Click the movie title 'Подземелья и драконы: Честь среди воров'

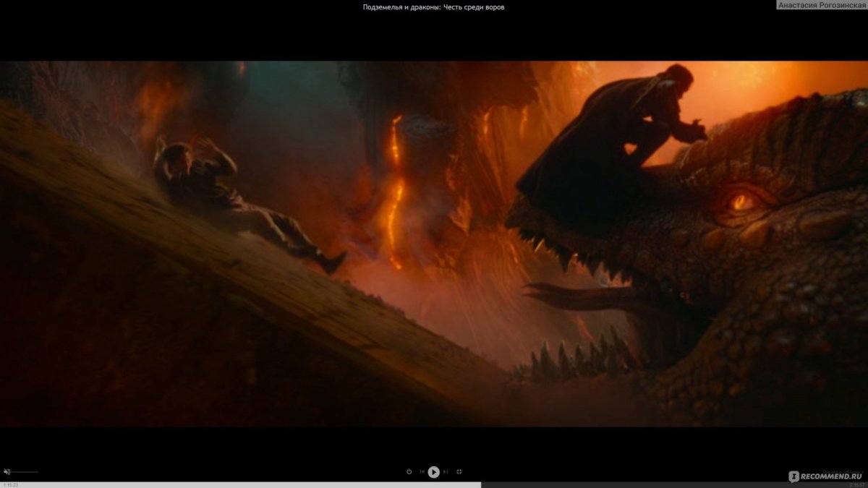(x=433, y=7)
